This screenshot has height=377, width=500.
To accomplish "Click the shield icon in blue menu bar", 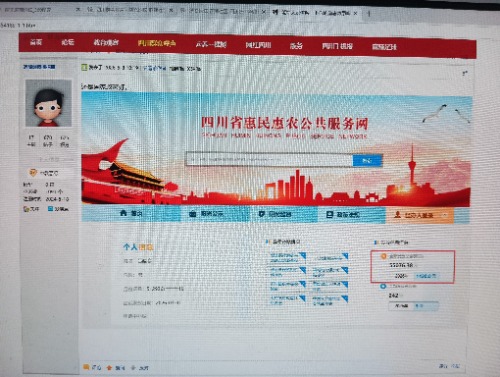I will pos(262,214).
